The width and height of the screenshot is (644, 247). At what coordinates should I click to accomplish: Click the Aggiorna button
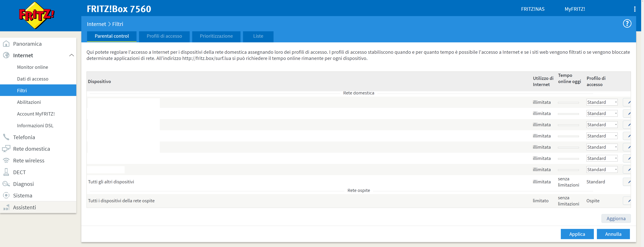click(x=615, y=219)
